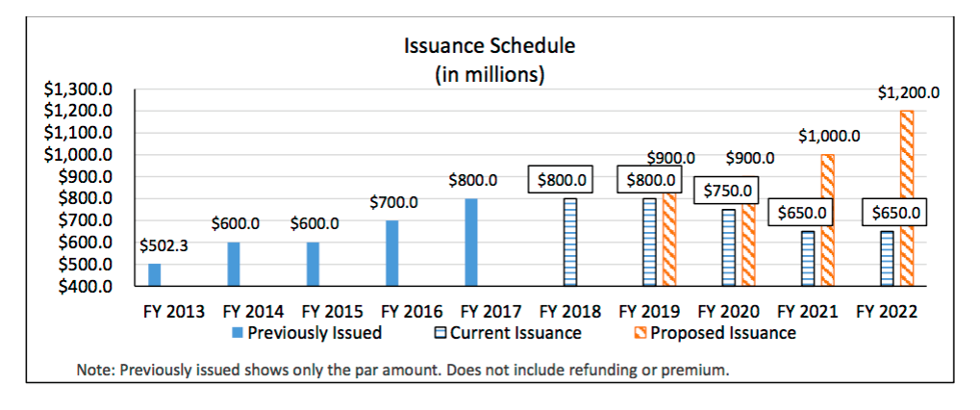Click the FY 2021 axis label
Image resolution: width=980 pixels, height=410 pixels.
(x=807, y=312)
